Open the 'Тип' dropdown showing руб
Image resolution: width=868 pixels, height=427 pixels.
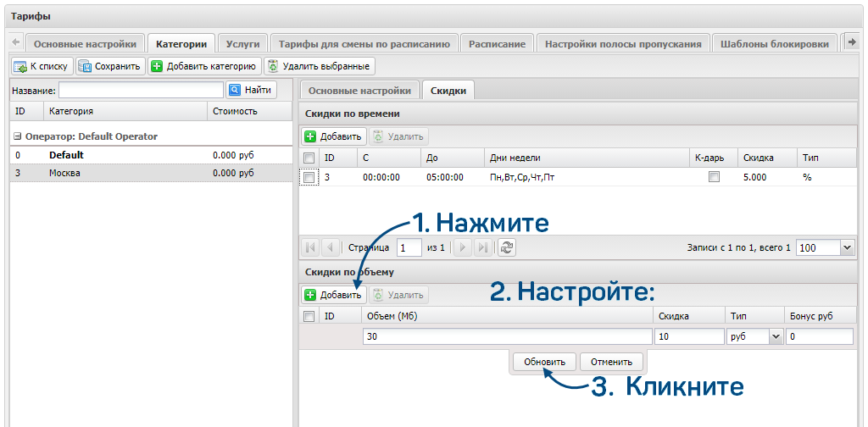click(775, 336)
